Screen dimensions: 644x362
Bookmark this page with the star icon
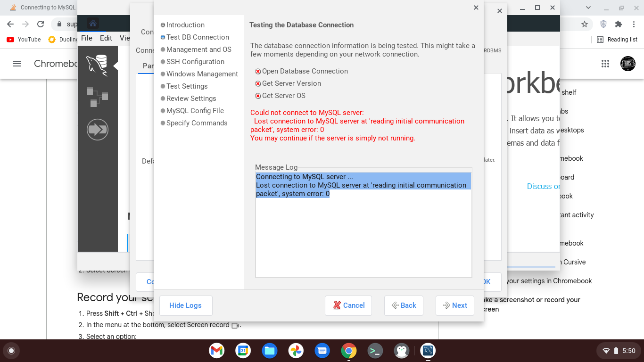coord(585,24)
